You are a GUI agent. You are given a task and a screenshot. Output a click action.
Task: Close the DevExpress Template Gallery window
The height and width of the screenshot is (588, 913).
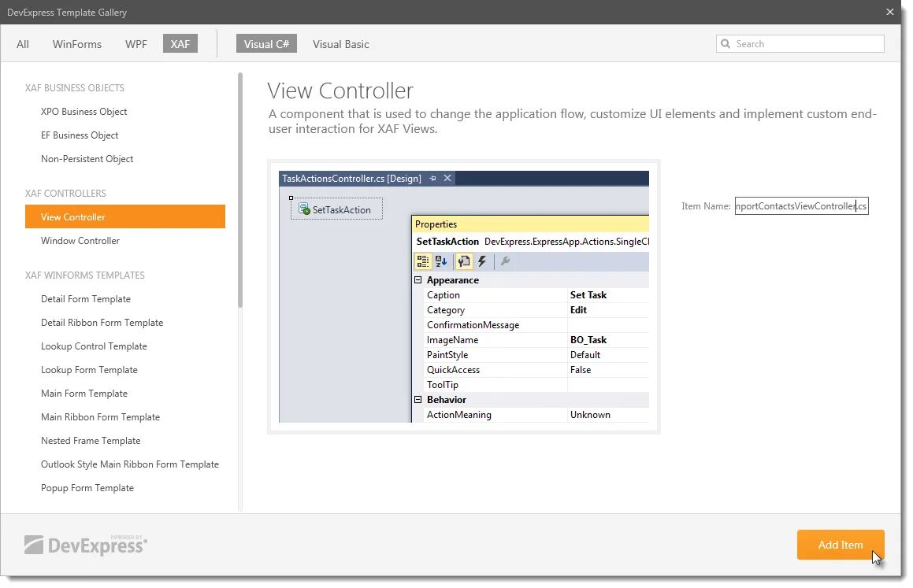pos(889,12)
